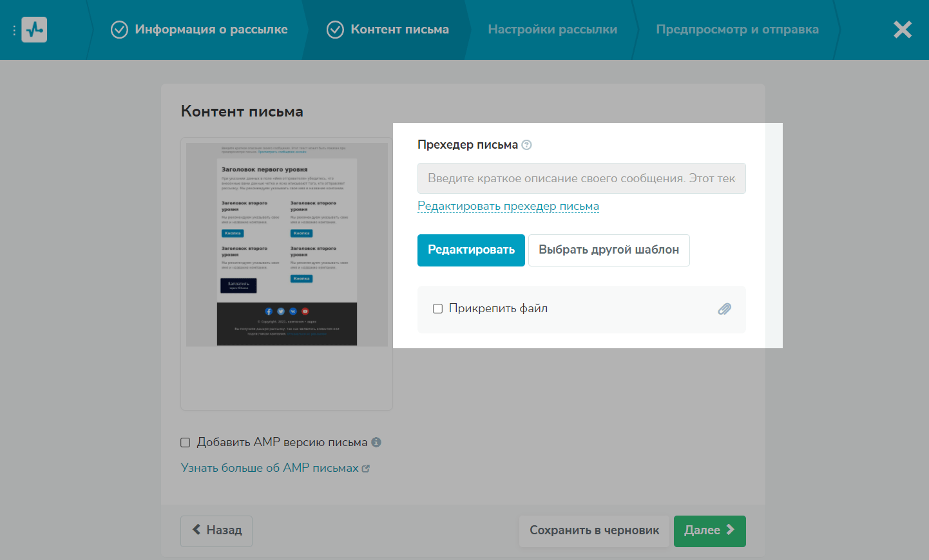Go to the Информация о рассылке step
This screenshot has width=929, height=560.
(x=199, y=30)
